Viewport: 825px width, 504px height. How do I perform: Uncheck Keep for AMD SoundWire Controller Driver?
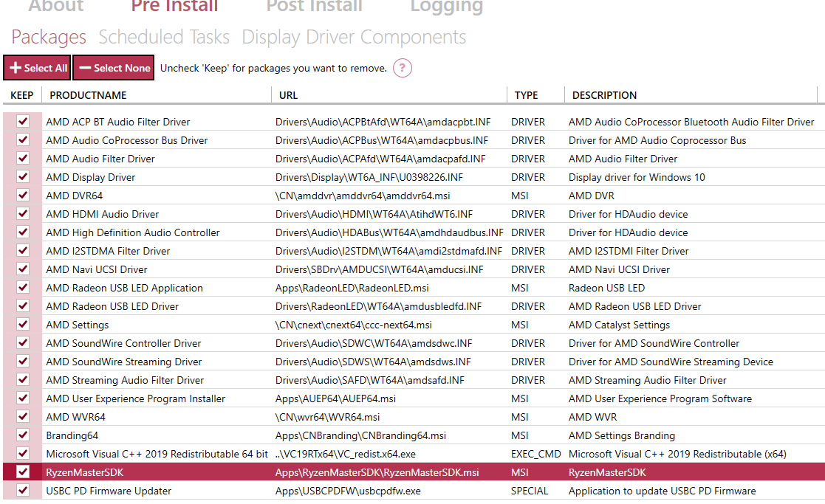(23, 342)
